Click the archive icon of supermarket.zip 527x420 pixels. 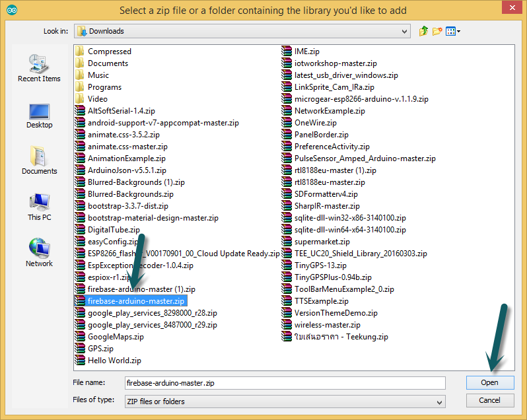[x=287, y=242]
